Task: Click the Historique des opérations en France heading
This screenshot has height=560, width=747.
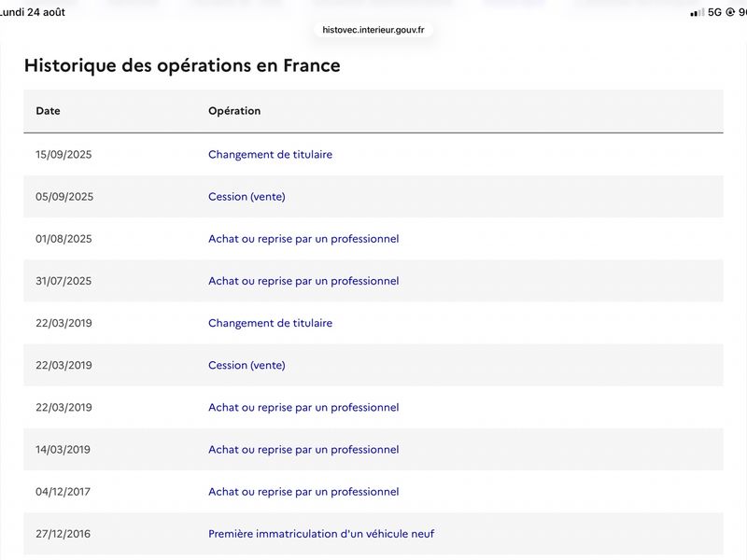Action: [182, 65]
